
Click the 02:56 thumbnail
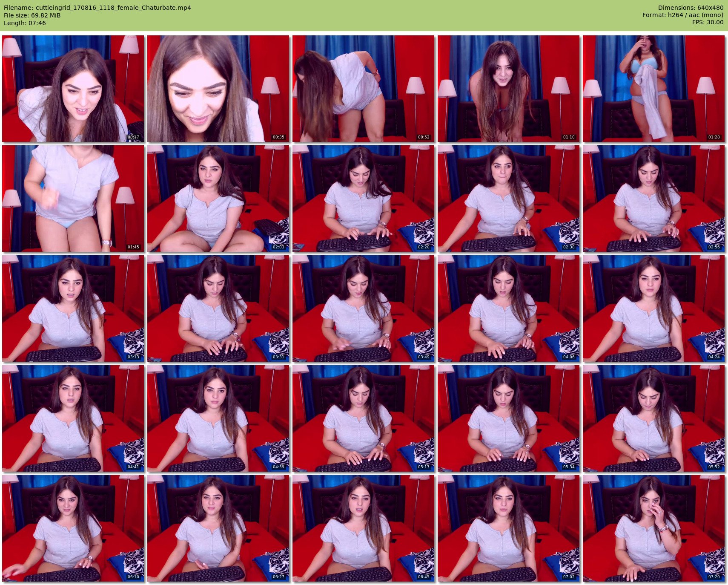click(653, 199)
